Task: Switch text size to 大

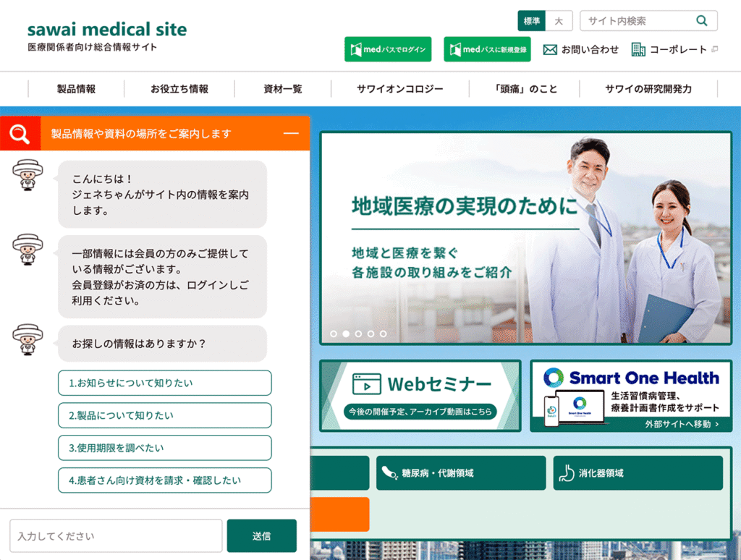Action: [x=559, y=21]
